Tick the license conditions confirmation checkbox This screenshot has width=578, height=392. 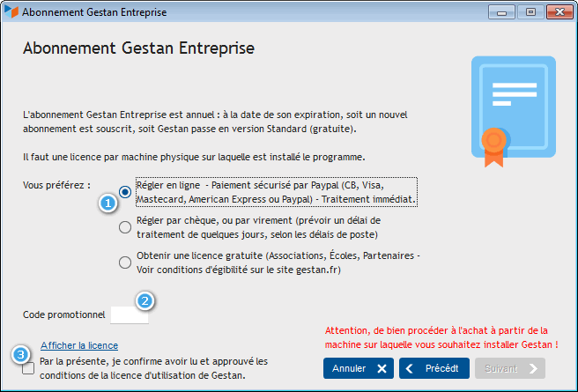point(28,368)
